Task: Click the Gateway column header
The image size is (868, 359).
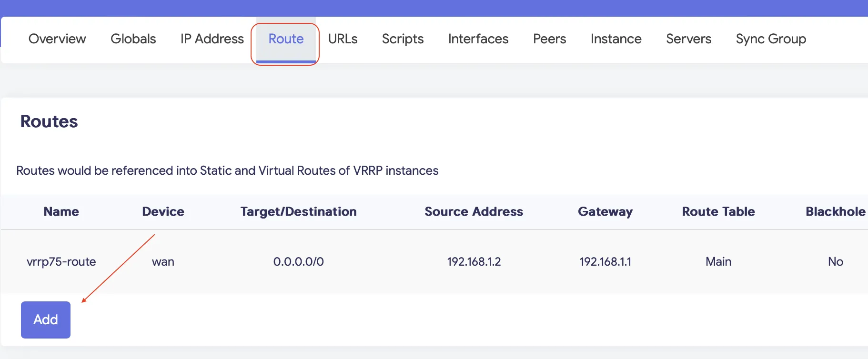Action: coord(605,211)
